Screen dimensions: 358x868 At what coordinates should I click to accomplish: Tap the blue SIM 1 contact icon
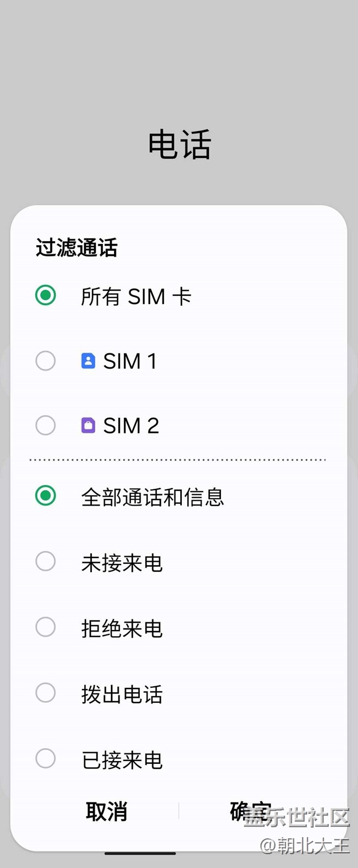pyautogui.click(x=88, y=361)
